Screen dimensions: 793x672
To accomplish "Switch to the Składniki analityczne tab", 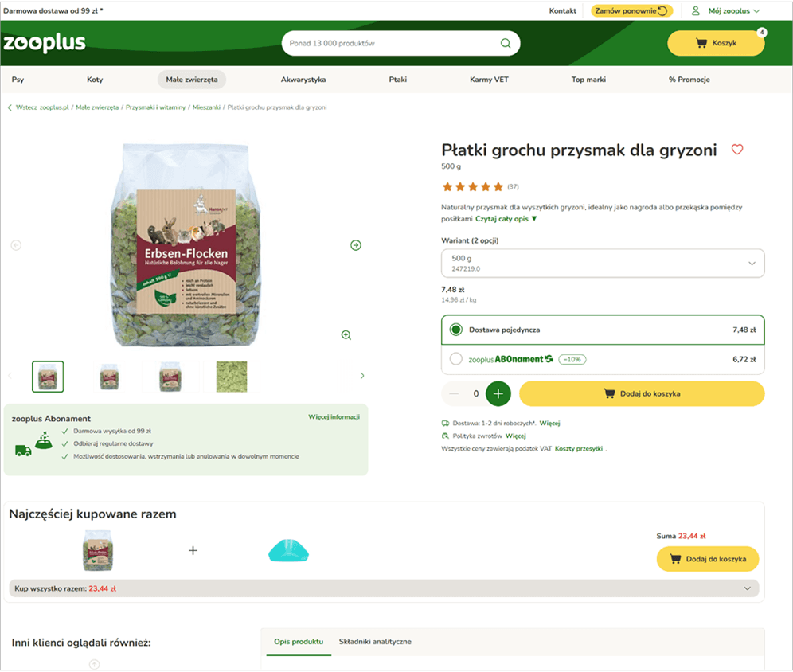I will [375, 642].
